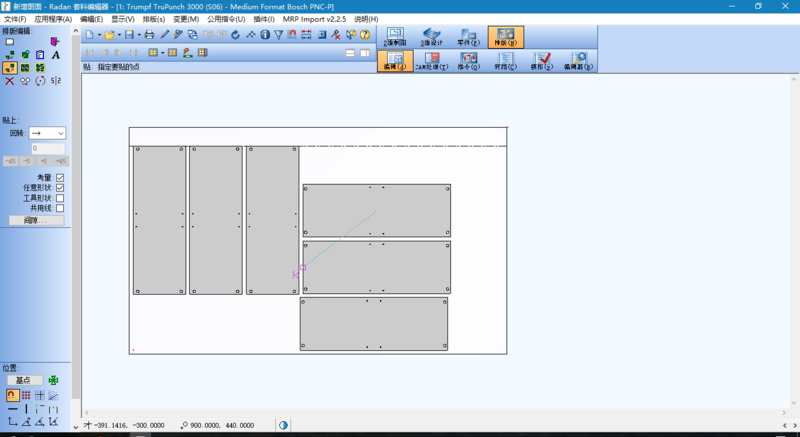Screen dimensions: 800x437
Task: Click the info circle icon in the toolbar
Action: (x=264, y=35)
